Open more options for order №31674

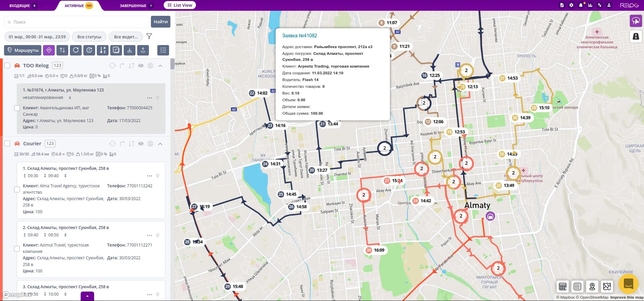tap(150, 98)
